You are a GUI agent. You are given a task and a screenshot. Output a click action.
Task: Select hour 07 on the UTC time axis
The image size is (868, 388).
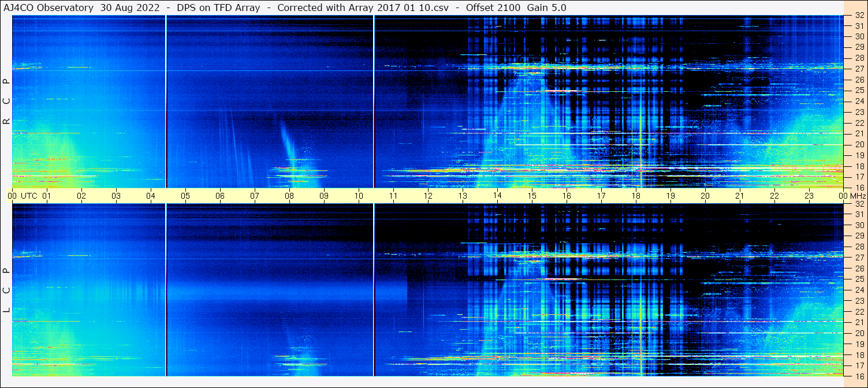point(255,196)
